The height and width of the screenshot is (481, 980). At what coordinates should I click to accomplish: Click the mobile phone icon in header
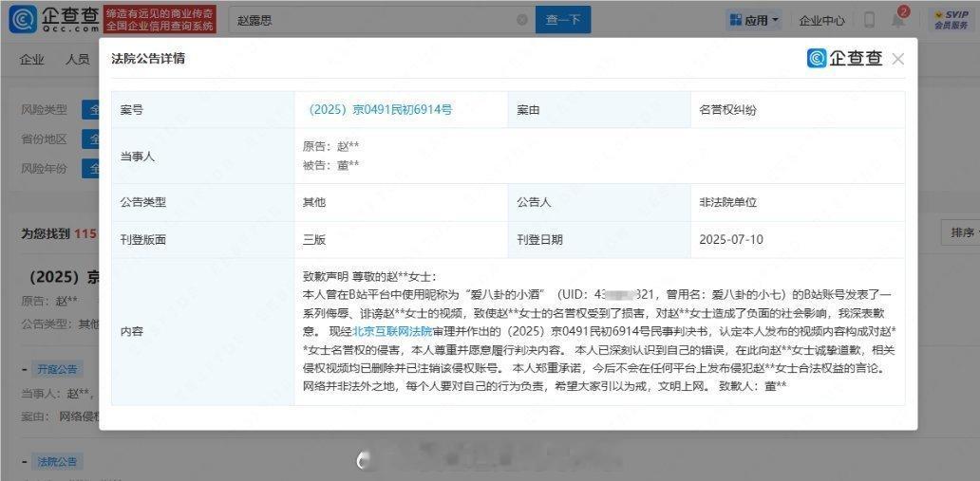[869, 20]
